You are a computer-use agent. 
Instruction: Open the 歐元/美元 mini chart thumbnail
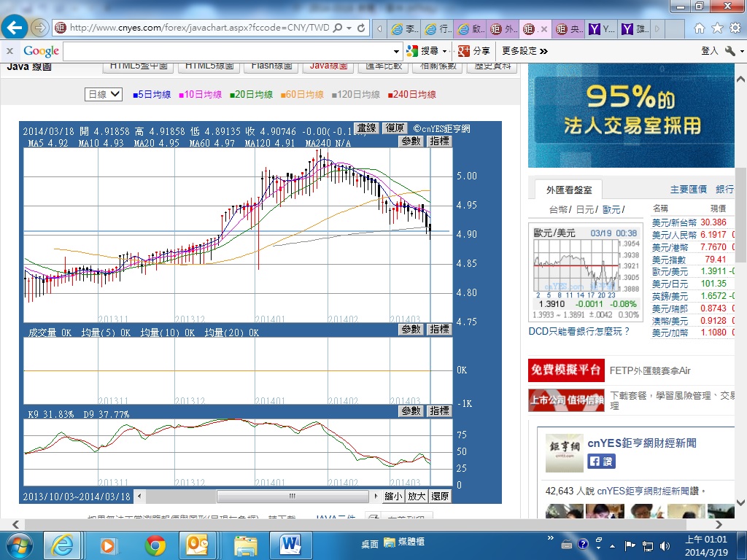586,273
